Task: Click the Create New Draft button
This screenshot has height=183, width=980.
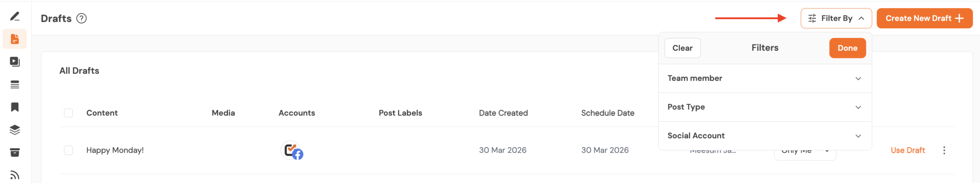Action: 924,18
